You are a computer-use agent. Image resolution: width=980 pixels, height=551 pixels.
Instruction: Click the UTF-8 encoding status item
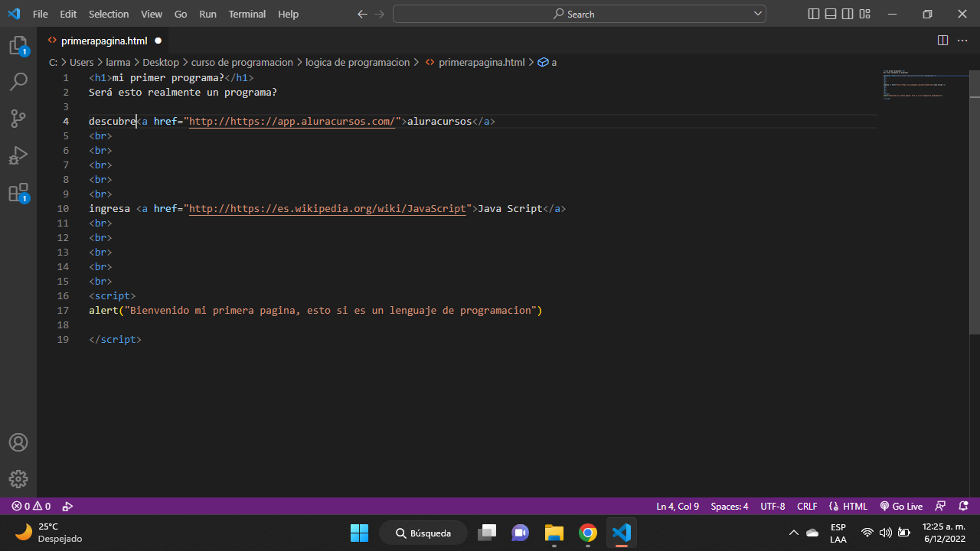[773, 506]
